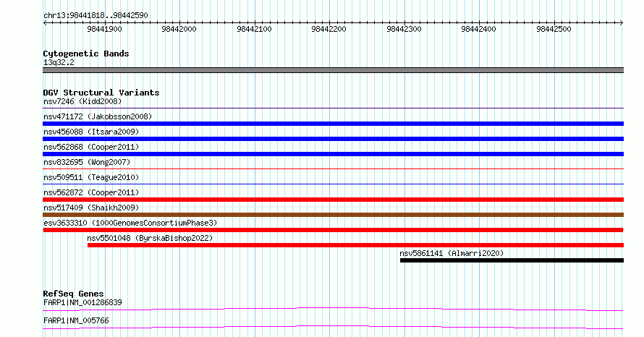Open variant nsv509511 (Teague2010) label

(91, 177)
